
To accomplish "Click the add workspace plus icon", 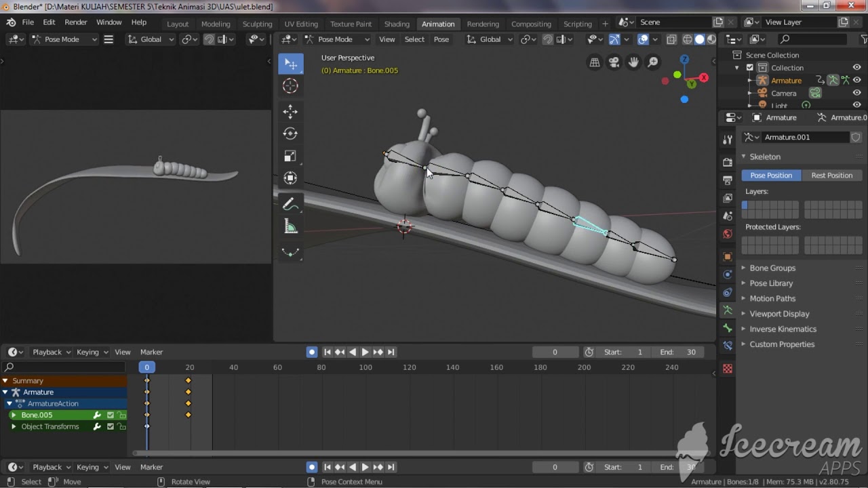I will (x=605, y=24).
